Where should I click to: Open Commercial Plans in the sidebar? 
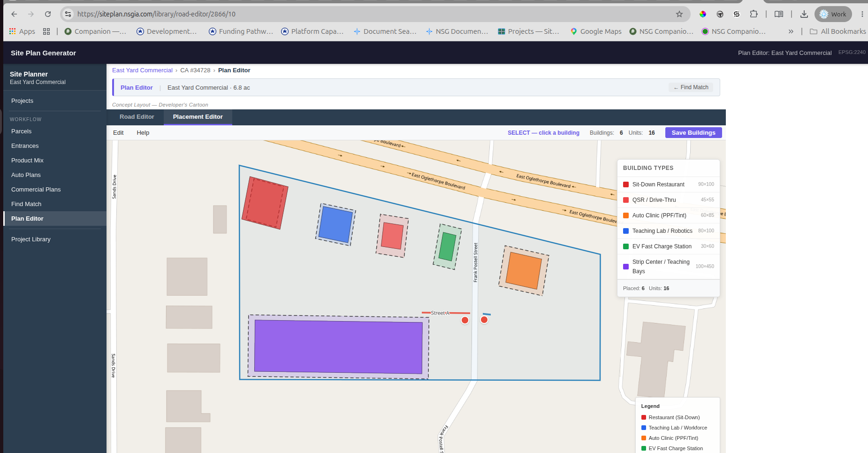click(x=55, y=190)
